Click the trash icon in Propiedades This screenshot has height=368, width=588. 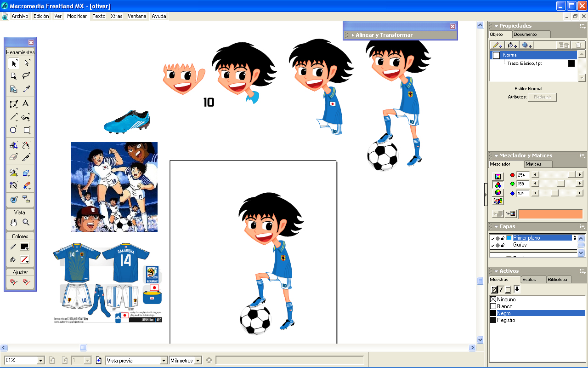(x=578, y=45)
